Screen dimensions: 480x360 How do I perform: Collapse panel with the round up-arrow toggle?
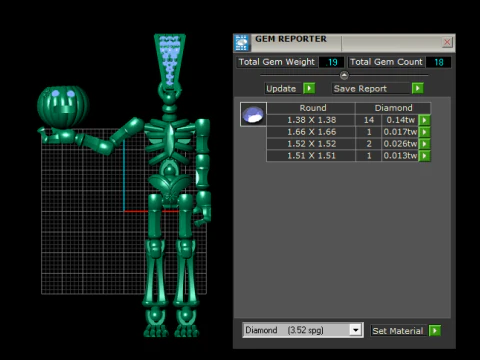tap(344, 75)
